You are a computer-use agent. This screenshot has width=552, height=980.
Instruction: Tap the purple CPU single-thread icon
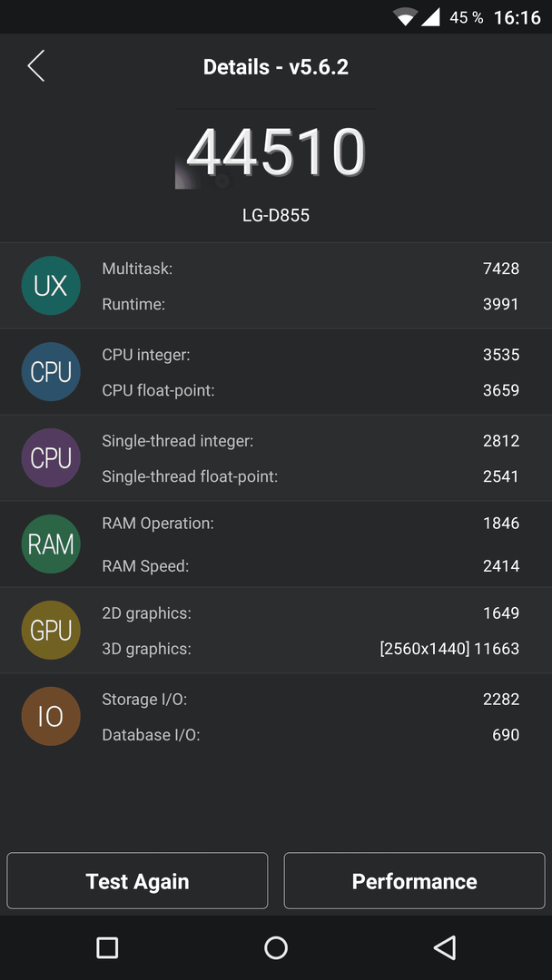click(x=51, y=458)
